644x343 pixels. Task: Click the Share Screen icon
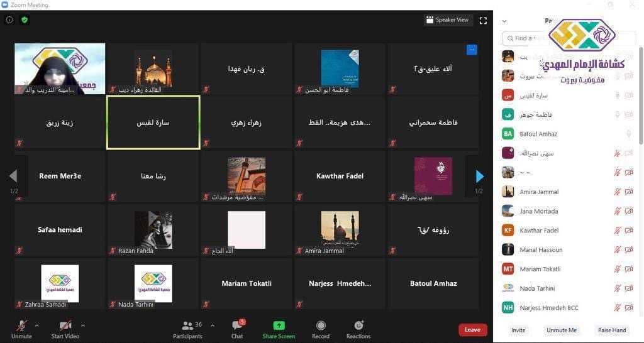click(279, 325)
